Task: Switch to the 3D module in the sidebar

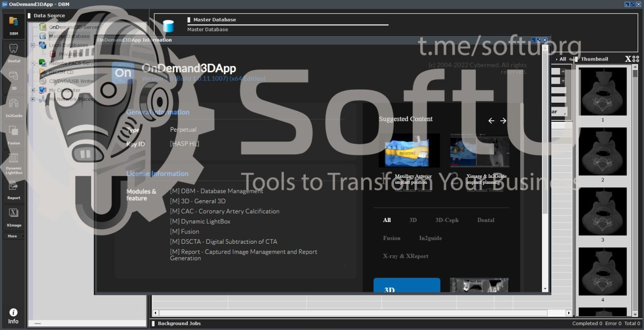Action: pos(13,80)
